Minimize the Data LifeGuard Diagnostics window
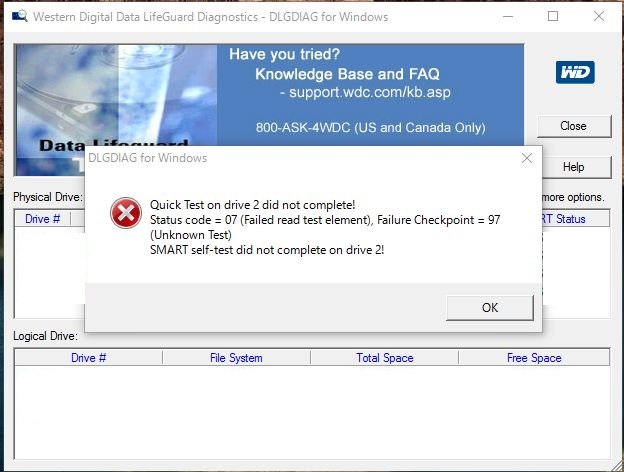The width and height of the screenshot is (624, 472). [508, 16]
